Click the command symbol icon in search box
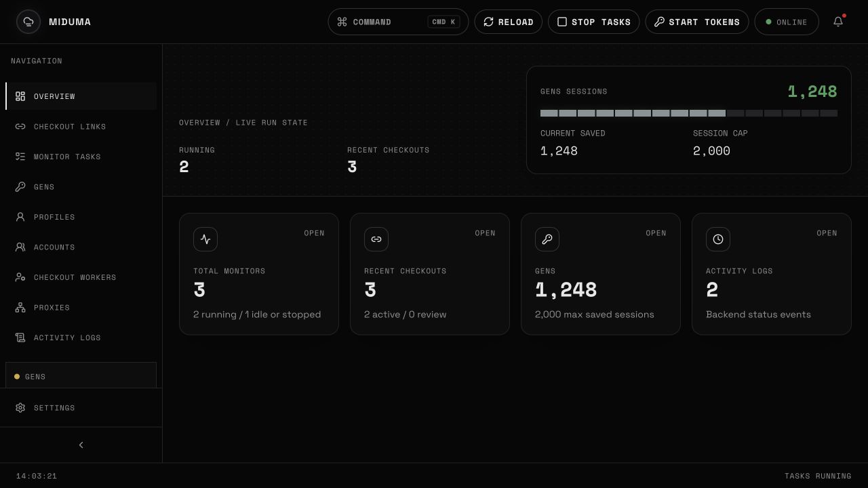Viewport: 868px width, 488px height. tap(342, 22)
